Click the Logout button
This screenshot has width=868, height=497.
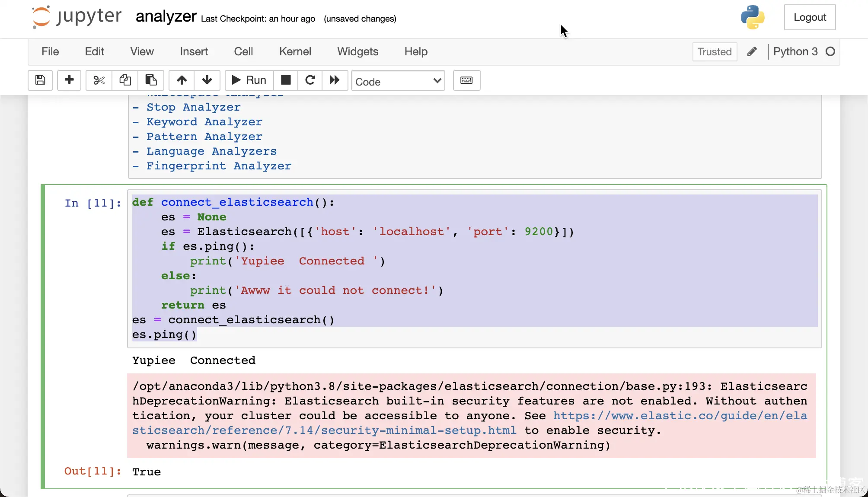pos(810,17)
